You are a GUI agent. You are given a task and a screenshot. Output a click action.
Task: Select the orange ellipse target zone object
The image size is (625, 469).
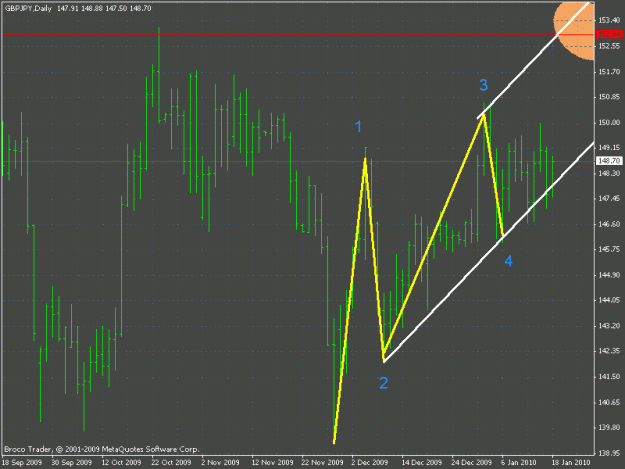(574, 31)
